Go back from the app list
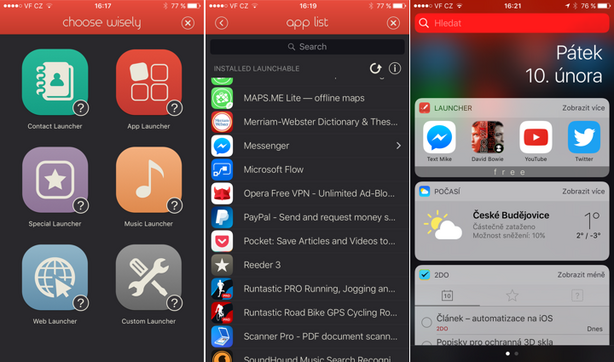Image resolution: width=614 pixels, height=362 pixels. (221, 23)
